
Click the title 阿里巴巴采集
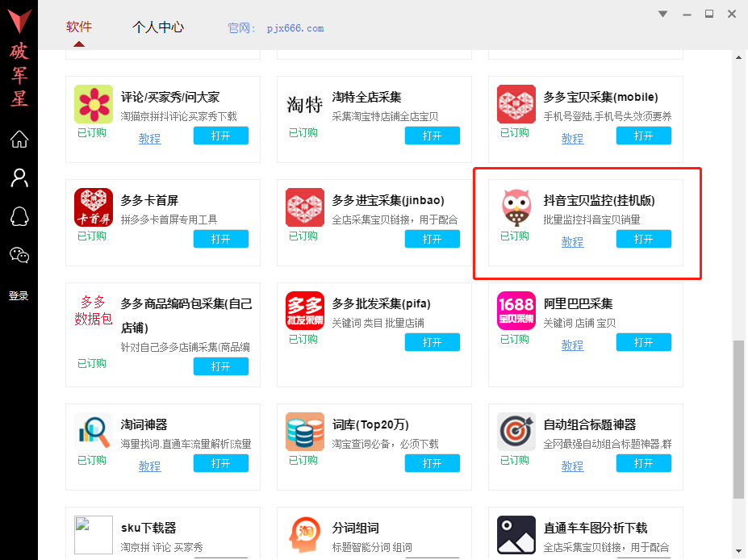tap(579, 304)
